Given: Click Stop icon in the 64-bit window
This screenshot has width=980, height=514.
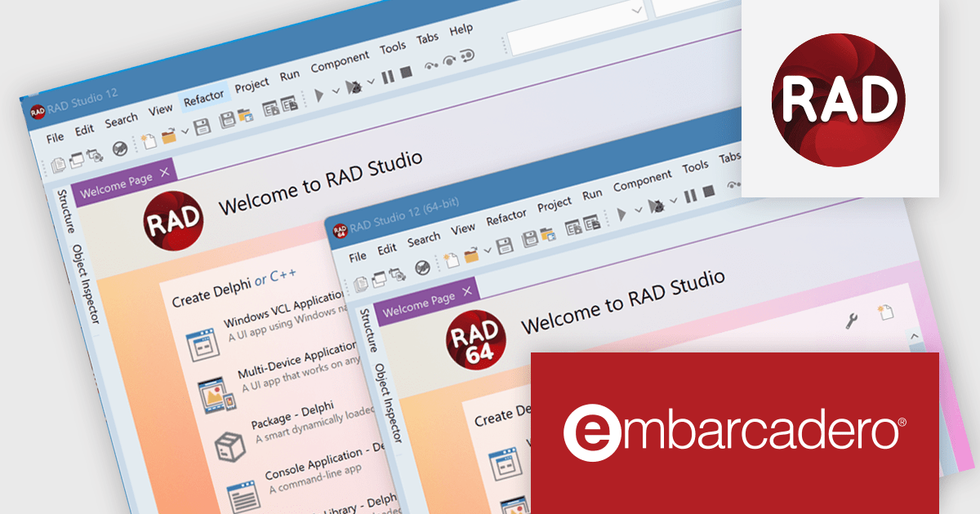Looking at the screenshot, I should tap(709, 192).
